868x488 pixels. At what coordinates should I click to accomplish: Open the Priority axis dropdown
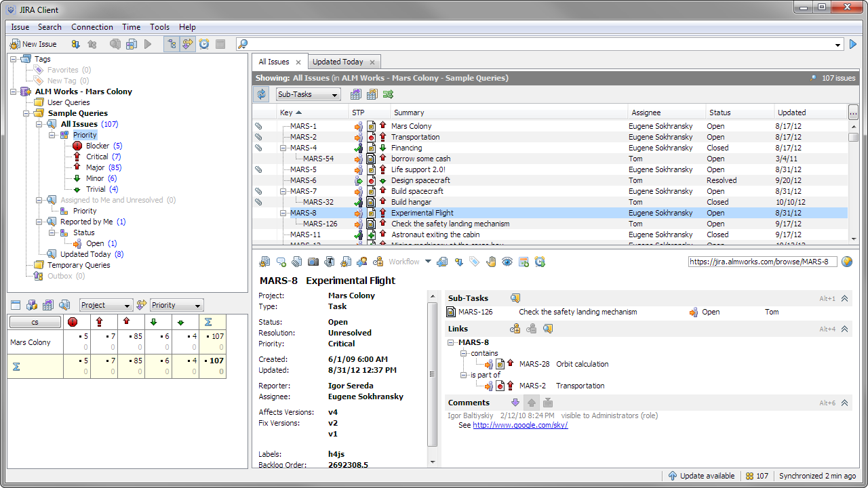[x=176, y=305]
